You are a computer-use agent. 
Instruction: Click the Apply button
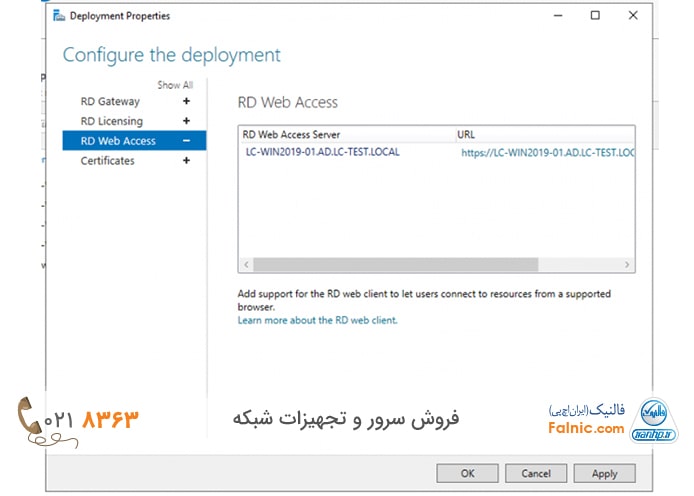(x=604, y=473)
